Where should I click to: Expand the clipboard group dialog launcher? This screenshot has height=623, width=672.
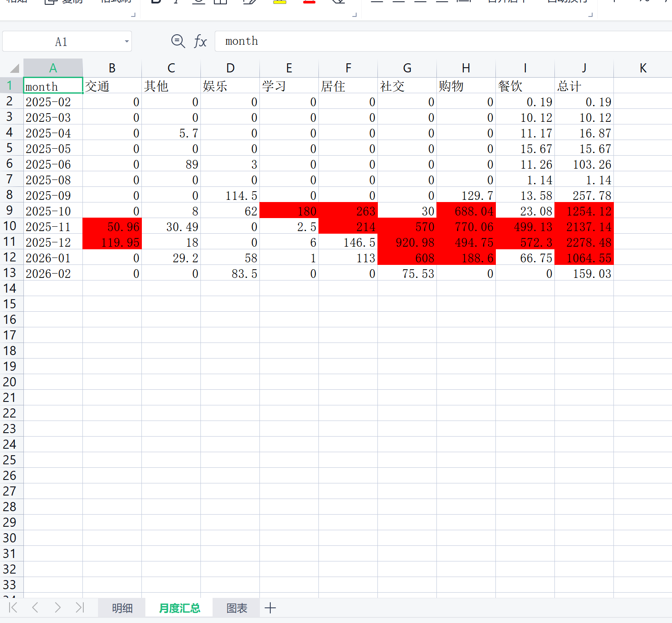[x=133, y=15]
